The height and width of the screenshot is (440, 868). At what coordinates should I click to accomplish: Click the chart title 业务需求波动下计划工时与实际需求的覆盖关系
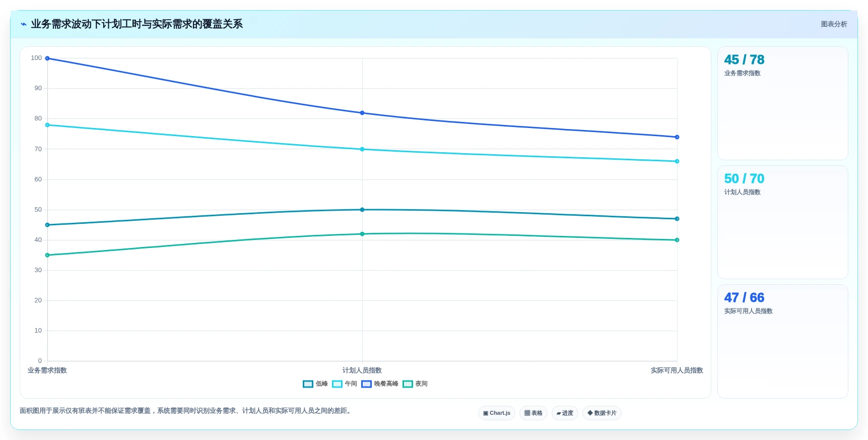[137, 24]
